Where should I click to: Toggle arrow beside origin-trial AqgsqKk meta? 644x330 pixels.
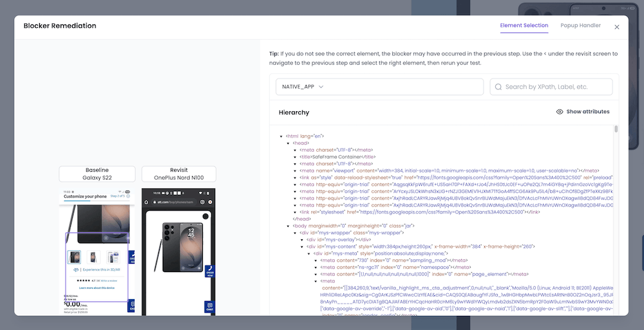tap(295, 185)
